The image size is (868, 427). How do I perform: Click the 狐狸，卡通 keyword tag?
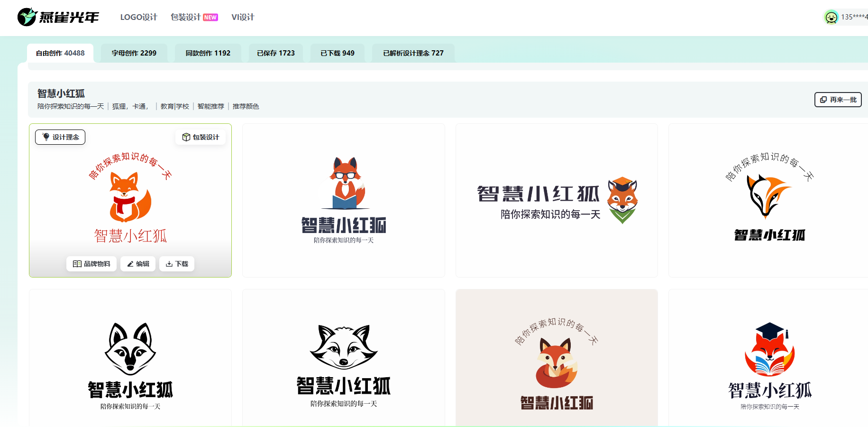[130, 106]
